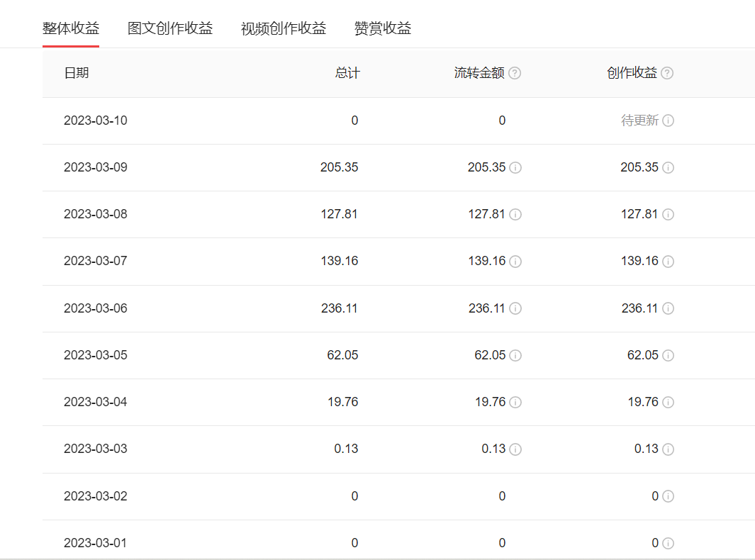Show info for 创作收益 139.16
This screenshot has width=755, height=560.
pyautogui.click(x=668, y=262)
